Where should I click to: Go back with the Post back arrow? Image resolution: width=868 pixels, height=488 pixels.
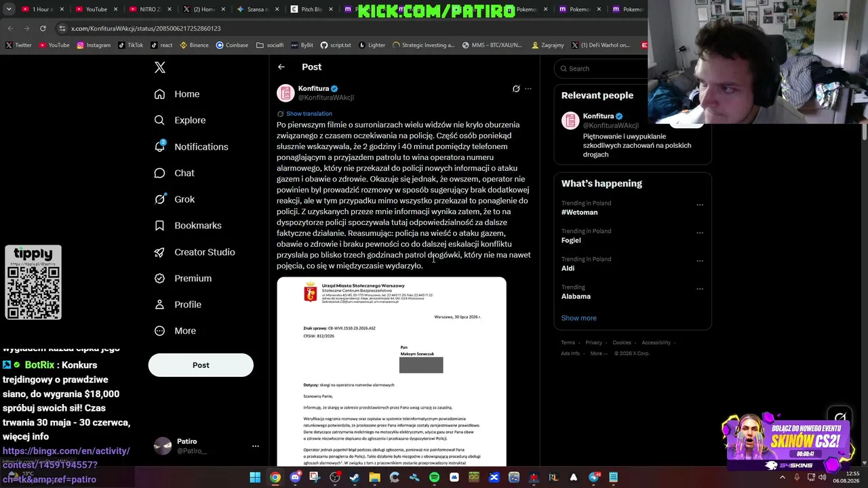[281, 67]
